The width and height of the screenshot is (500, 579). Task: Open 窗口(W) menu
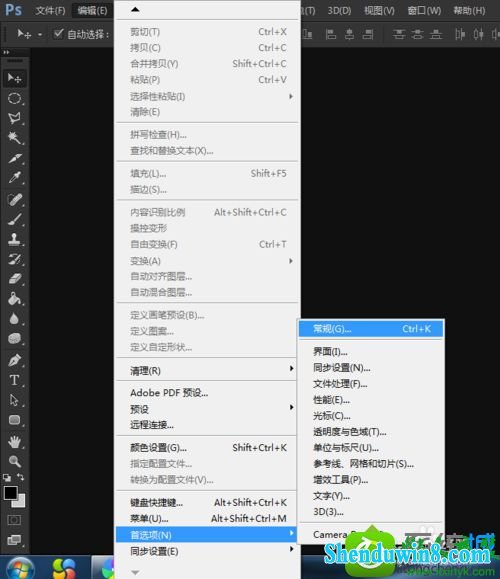coord(424,11)
